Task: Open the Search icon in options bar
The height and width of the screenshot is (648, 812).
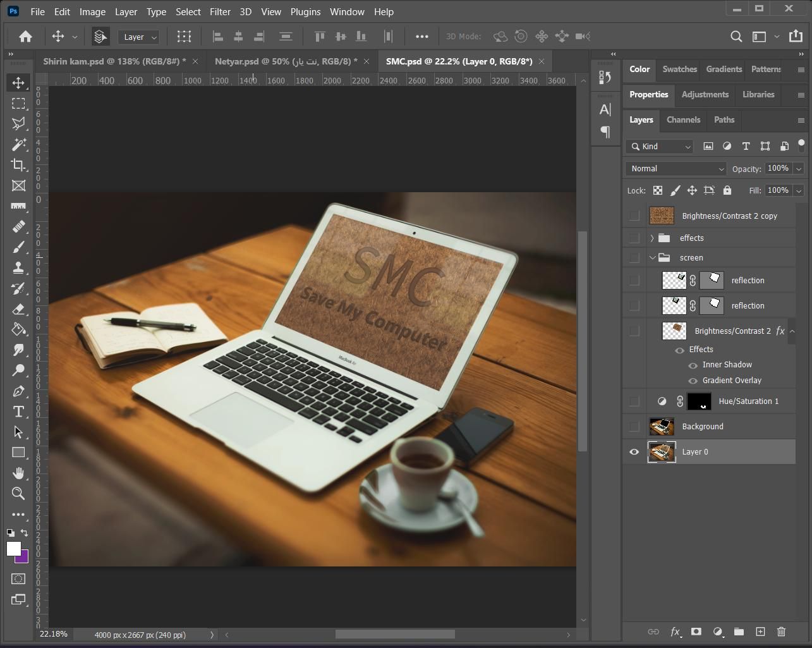Action: 736,37
